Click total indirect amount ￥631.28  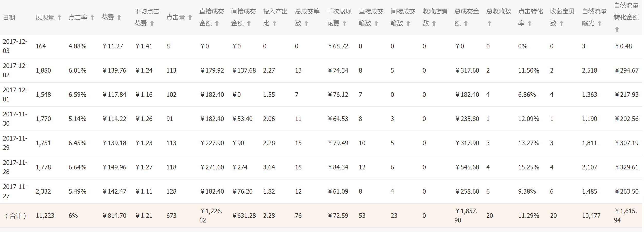pyautogui.click(x=244, y=216)
